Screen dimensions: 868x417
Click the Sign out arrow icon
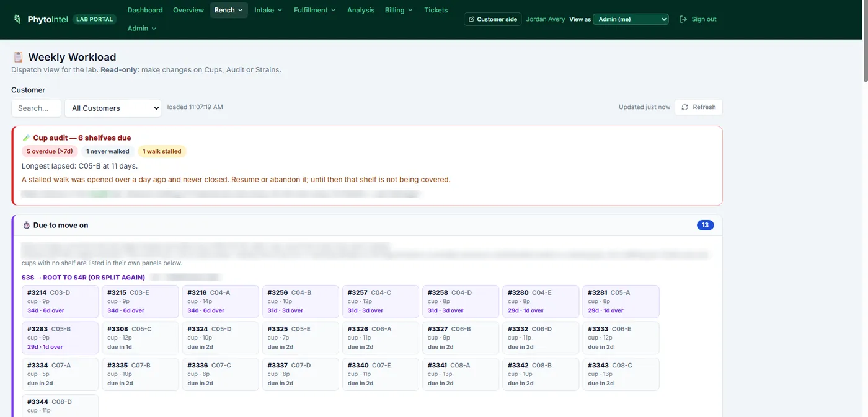pyautogui.click(x=683, y=19)
